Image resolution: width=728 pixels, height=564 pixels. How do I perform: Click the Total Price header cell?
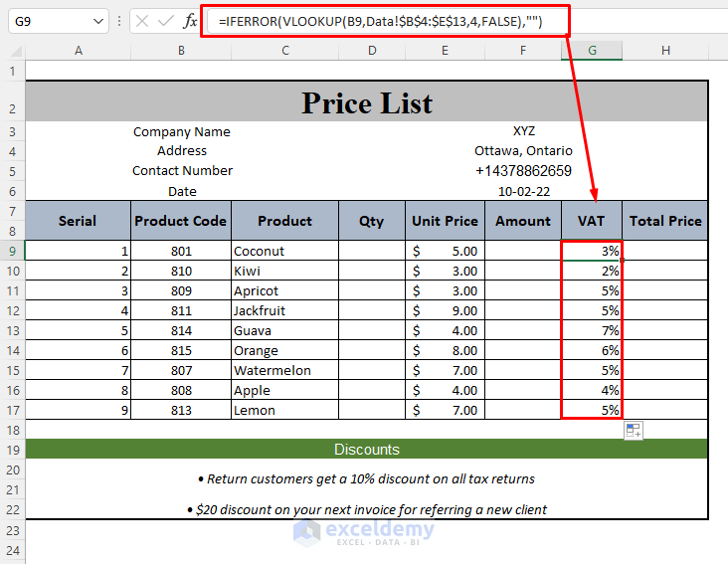tap(665, 221)
